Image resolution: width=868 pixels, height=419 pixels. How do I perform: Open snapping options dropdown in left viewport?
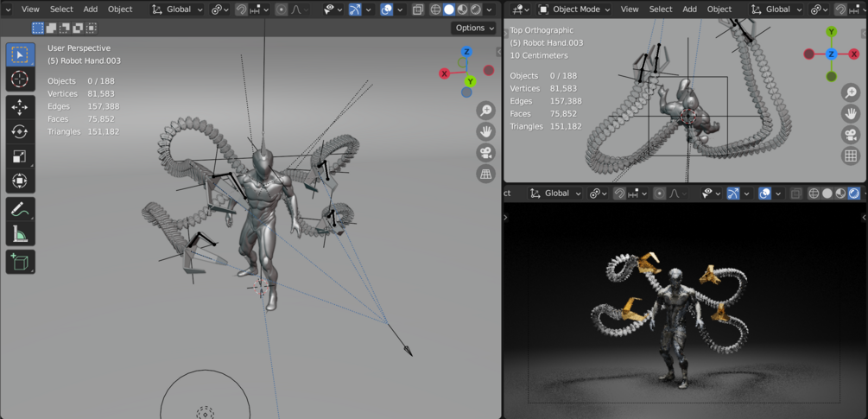coord(259,10)
